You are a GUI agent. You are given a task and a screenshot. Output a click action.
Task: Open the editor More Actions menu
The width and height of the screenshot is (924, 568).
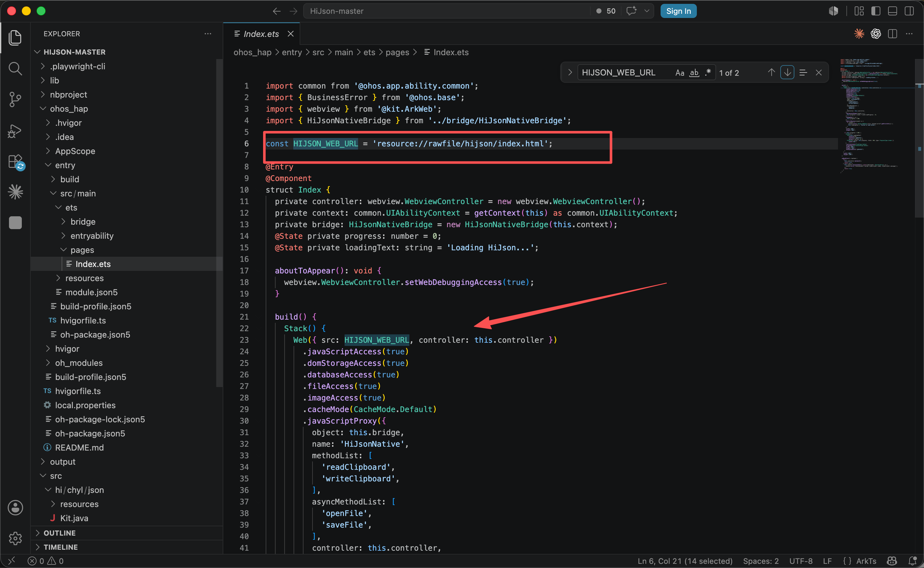(x=909, y=34)
